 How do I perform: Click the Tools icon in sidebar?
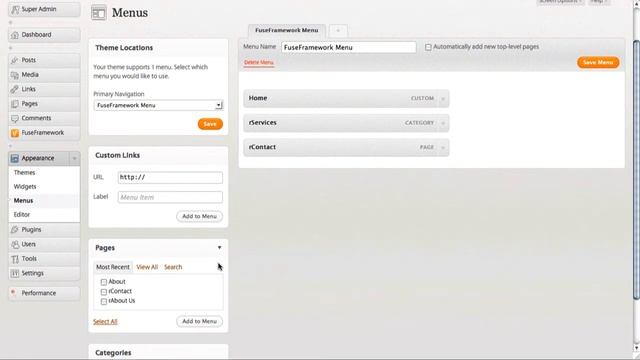tap(15, 259)
